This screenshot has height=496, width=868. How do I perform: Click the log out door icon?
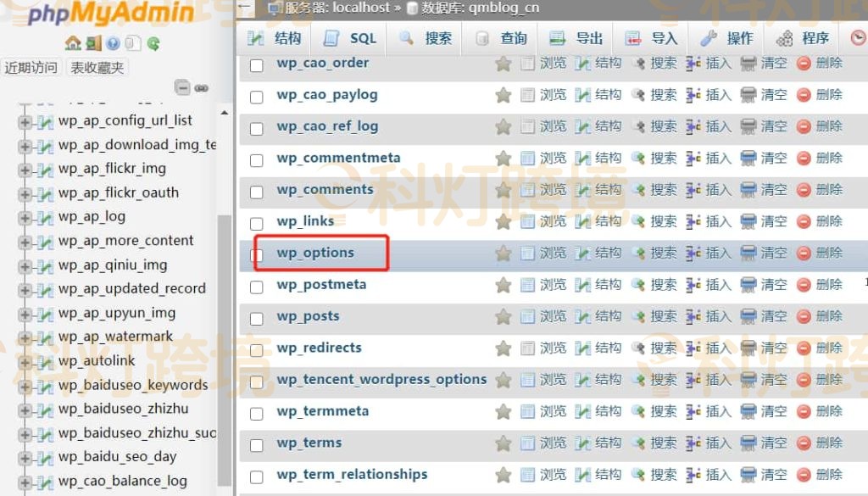click(93, 43)
